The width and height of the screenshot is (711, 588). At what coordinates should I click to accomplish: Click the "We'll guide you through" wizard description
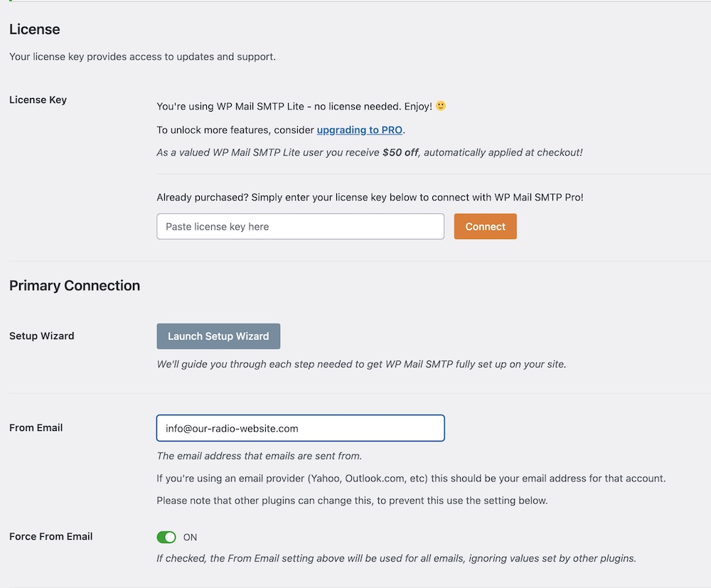tap(361, 364)
